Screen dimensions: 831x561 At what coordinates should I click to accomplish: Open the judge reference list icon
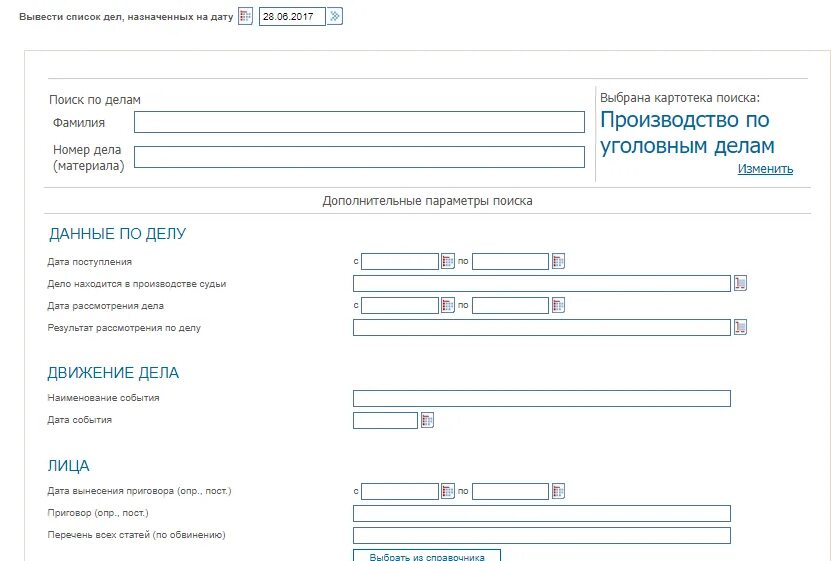coord(740,283)
